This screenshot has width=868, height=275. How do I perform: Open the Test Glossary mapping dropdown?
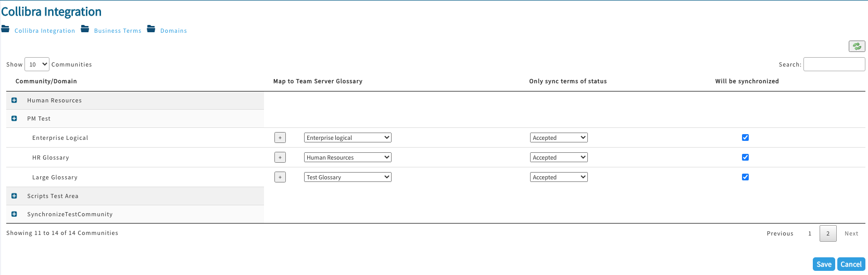348,177
